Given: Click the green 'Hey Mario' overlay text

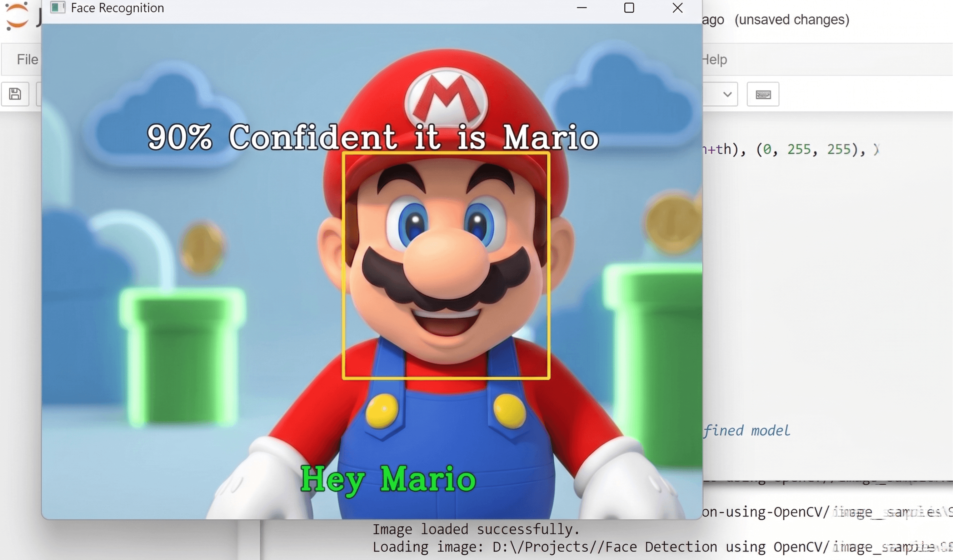Looking at the screenshot, I should point(388,480).
